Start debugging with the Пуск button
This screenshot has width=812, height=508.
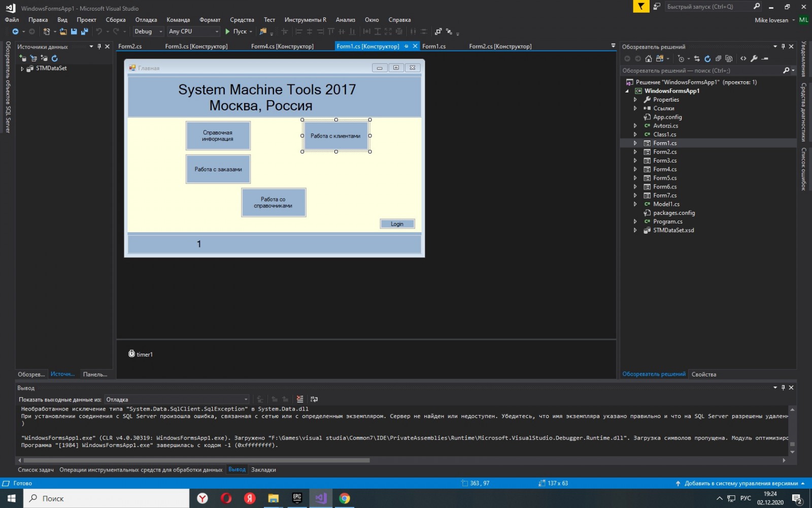click(x=239, y=31)
